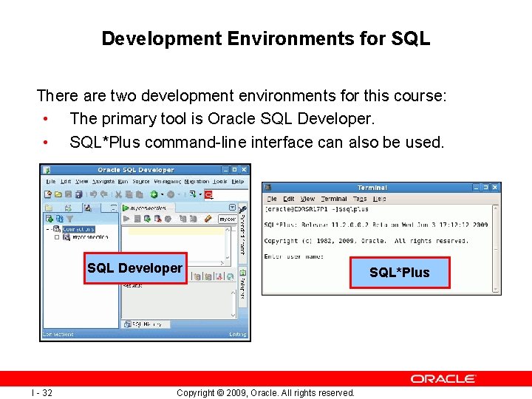Click the SQL Developer title bar app icon
The height and width of the screenshot is (399, 532).
47,170
